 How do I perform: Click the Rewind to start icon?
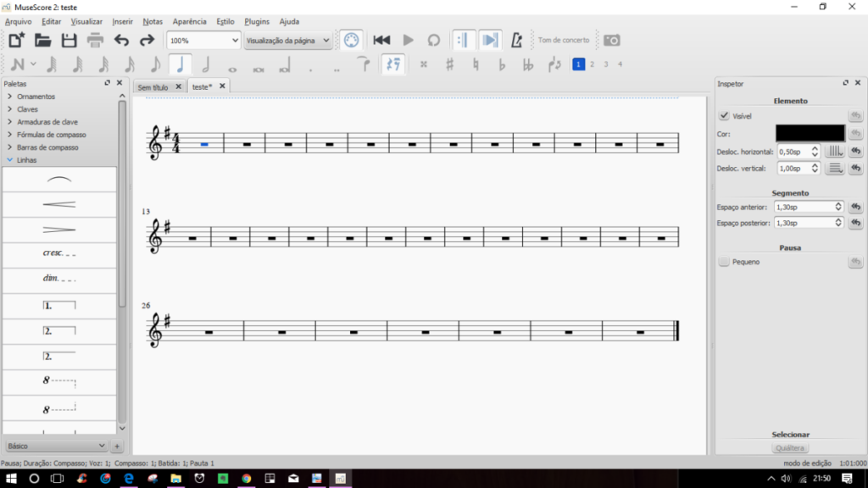[381, 40]
